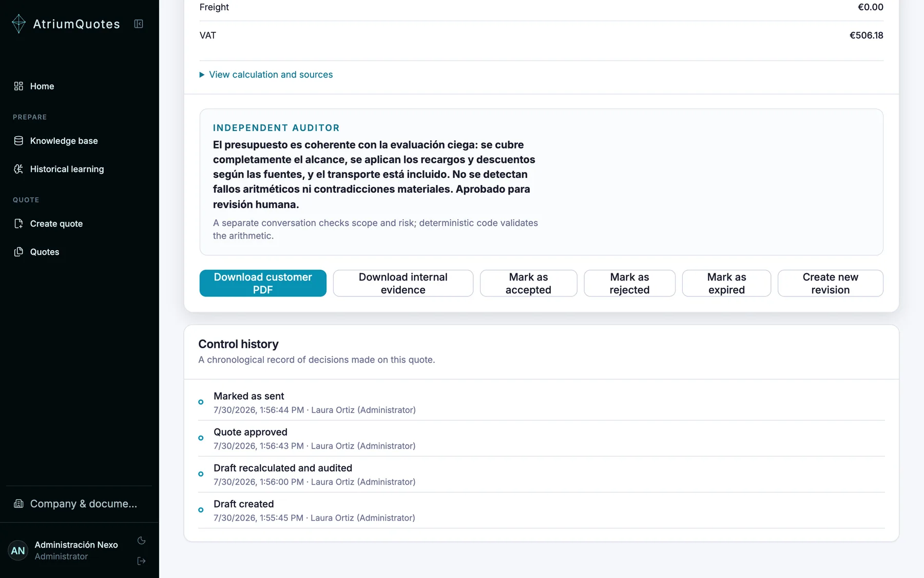This screenshot has width=924, height=578.
Task: Click the Quote approved bullet marker
Action: [x=201, y=438]
